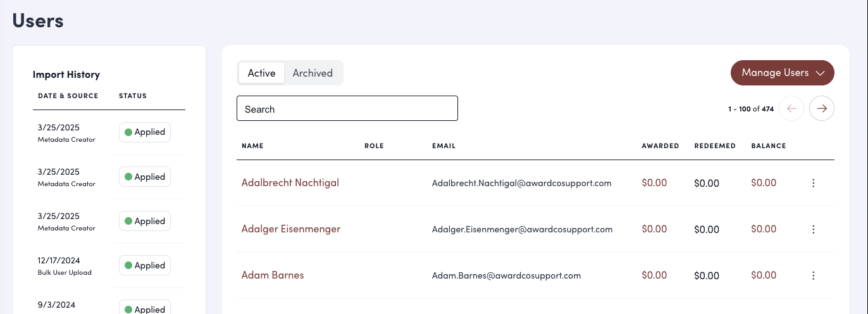Select the Active tab
Viewport: 868px width, 314px height.
point(261,73)
